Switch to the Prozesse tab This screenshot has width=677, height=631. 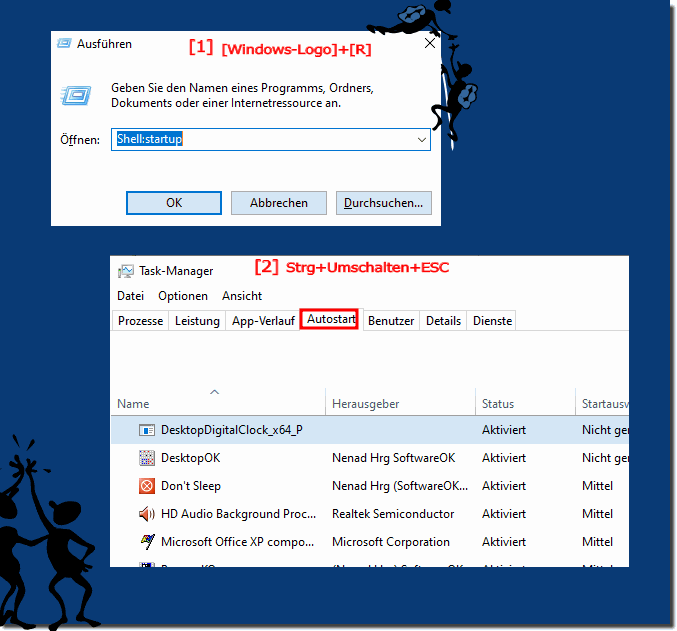click(140, 321)
